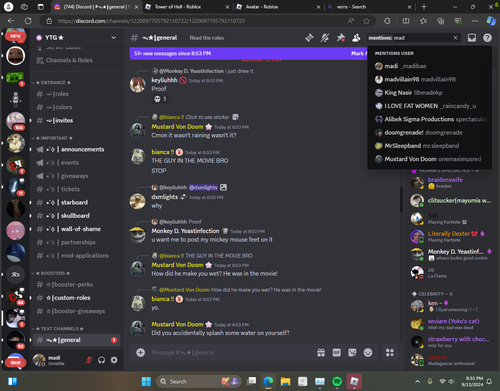Open the wall-of-shame channel
Image resolution: width=500 pixels, height=391 pixels.
click(76, 229)
